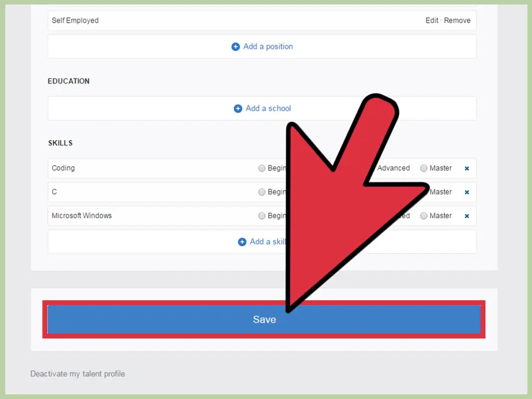Choose Beginner level for the C skill
The width and height of the screenshot is (532, 399).
262,192
